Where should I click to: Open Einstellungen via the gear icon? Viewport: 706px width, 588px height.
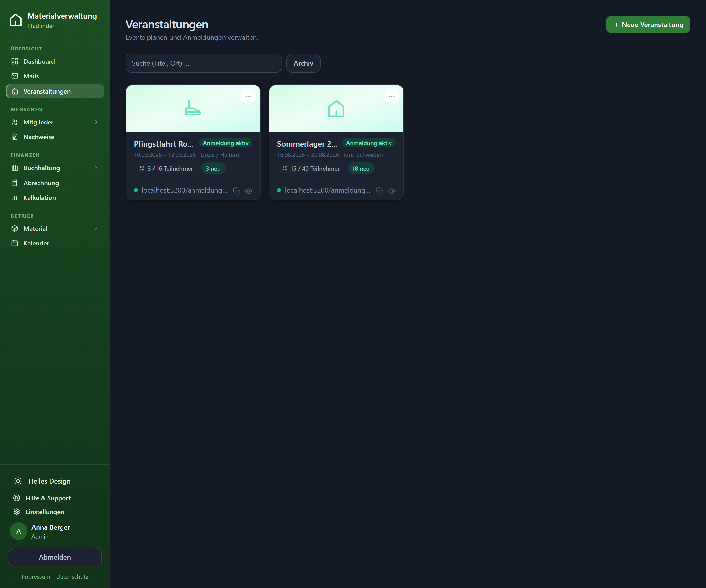17,511
